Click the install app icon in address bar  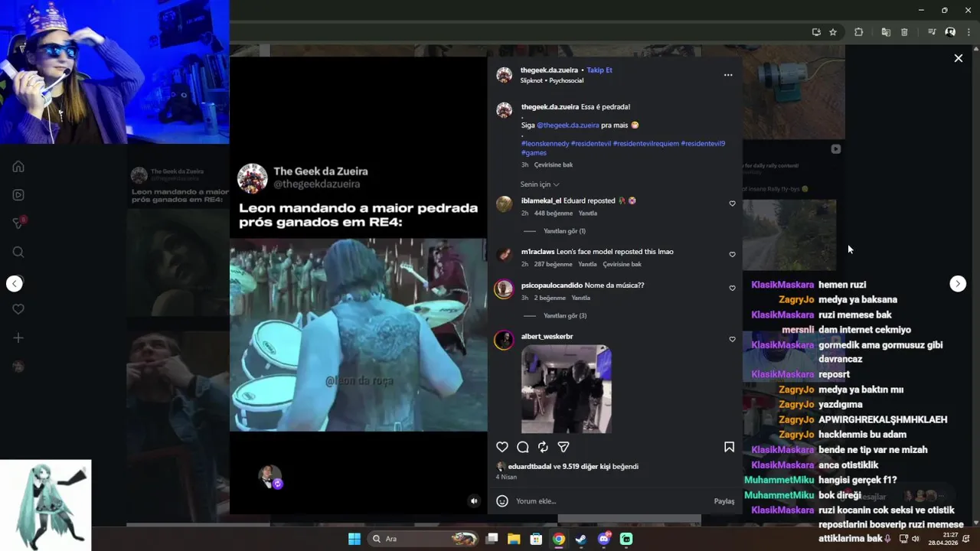[x=816, y=32]
